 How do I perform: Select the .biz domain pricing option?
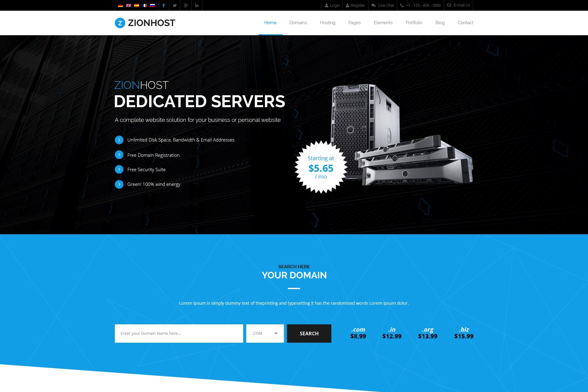pyautogui.click(x=463, y=333)
